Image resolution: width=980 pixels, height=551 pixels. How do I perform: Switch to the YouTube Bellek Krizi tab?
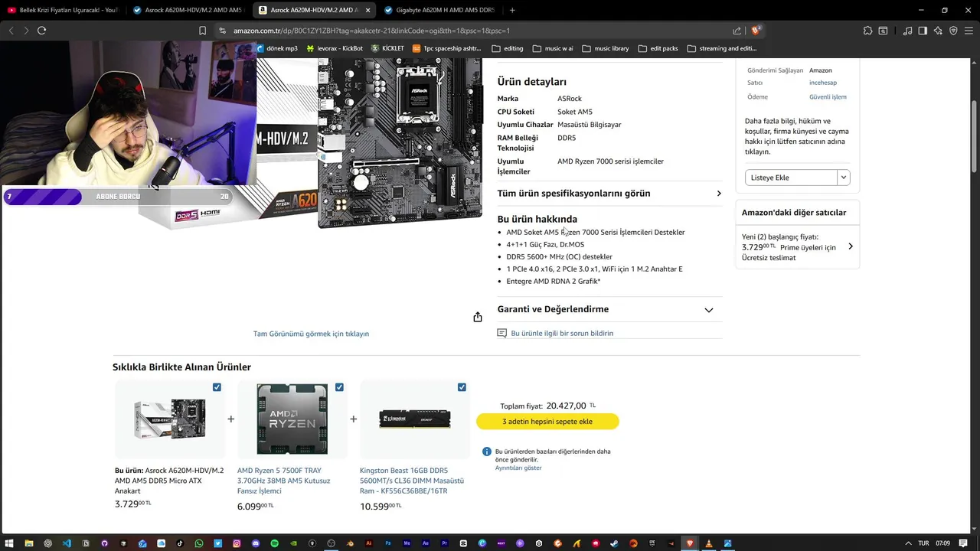point(63,10)
